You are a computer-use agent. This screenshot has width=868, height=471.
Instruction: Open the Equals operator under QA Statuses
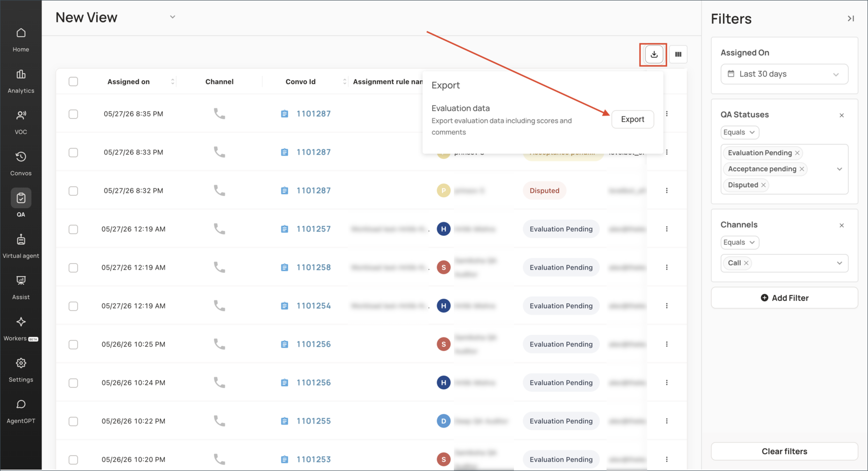point(740,132)
